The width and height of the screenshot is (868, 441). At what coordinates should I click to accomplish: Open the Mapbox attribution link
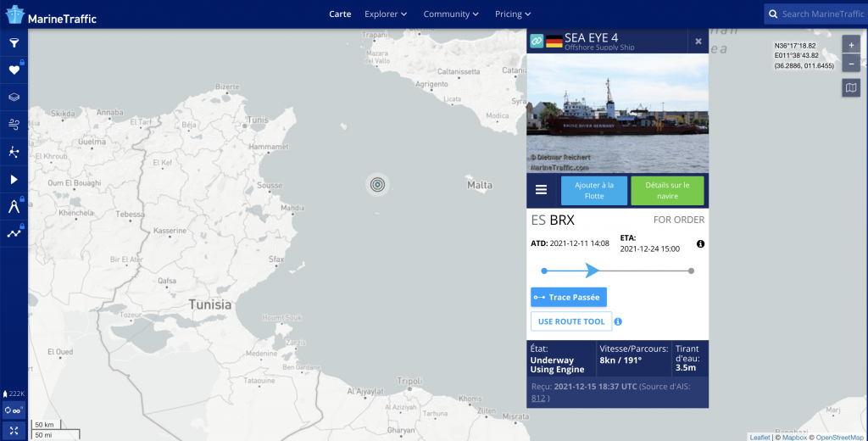[793, 437]
